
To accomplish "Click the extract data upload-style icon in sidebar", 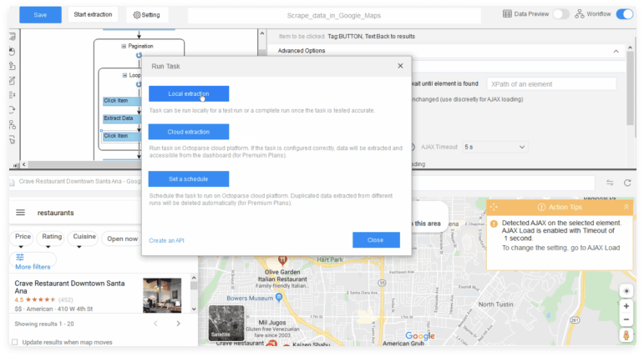I will [13, 66].
